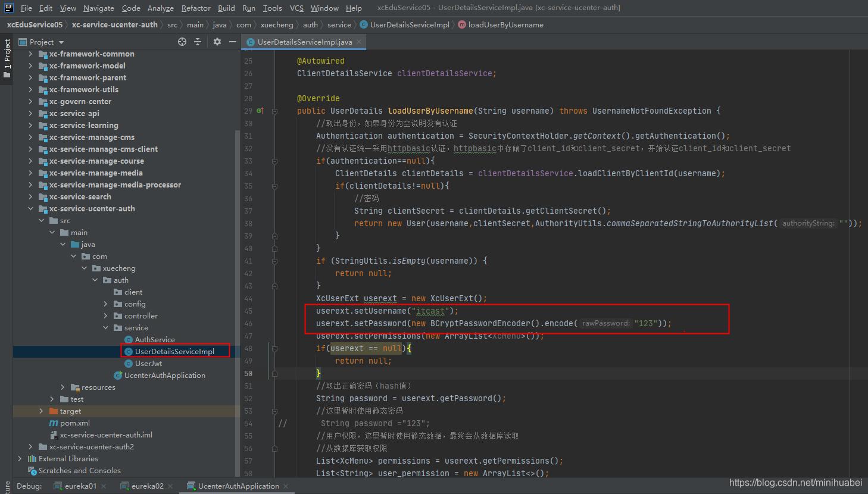Open the File menu
Viewport: 868px width, 494px height.
tap(26, 8)
